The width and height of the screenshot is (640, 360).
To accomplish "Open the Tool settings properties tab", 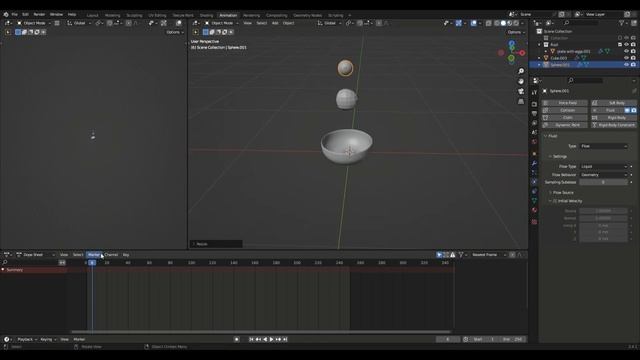I will click(534, 93).
